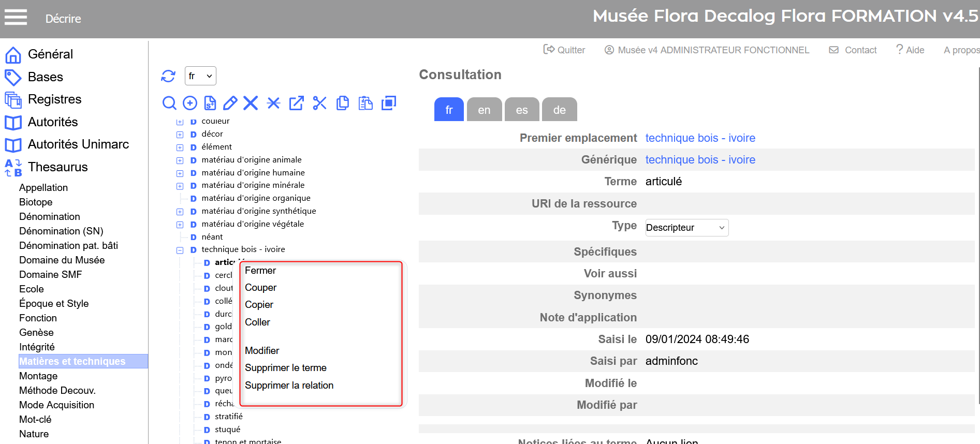Select Modifier from the context menu
This screenshot has width=980, height=444.
coord(262,351)
